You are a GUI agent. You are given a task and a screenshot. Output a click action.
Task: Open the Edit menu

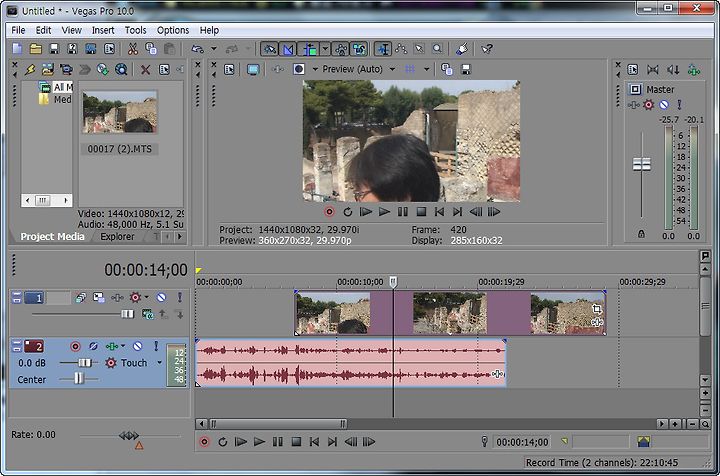tap(43, 30)
